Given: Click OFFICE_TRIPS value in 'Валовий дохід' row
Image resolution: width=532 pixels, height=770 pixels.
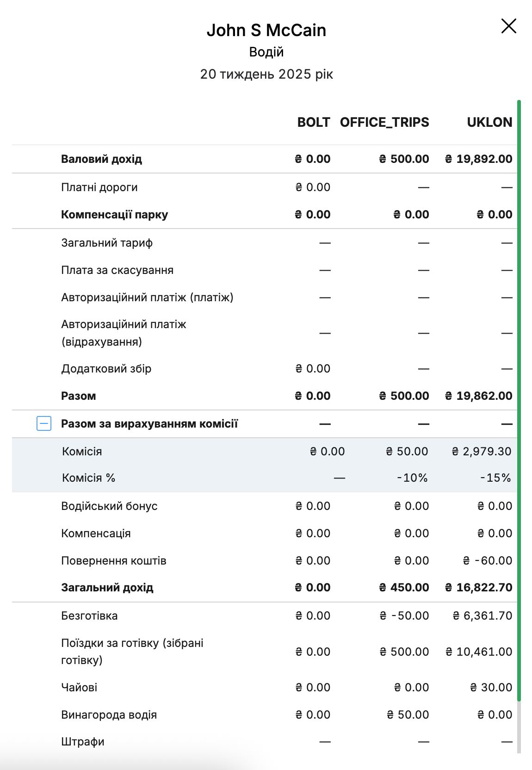Looking at the screenshot, I should 404,159.
